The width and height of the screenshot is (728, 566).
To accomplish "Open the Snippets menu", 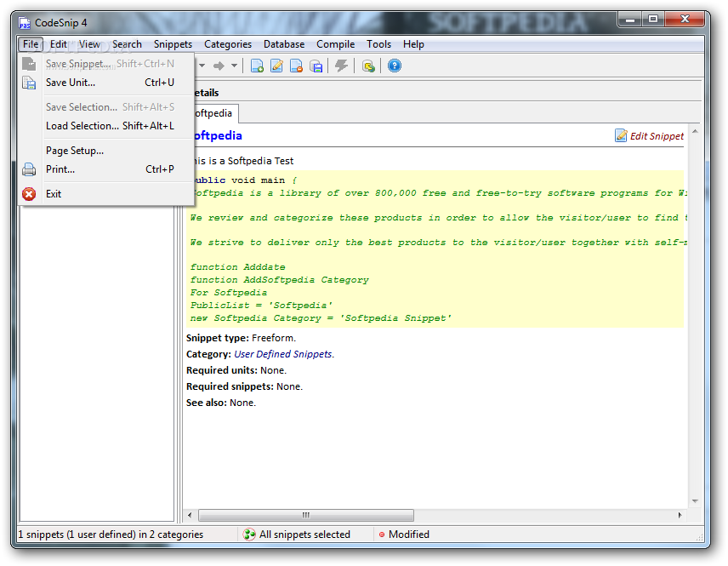I will coord(173,44).
